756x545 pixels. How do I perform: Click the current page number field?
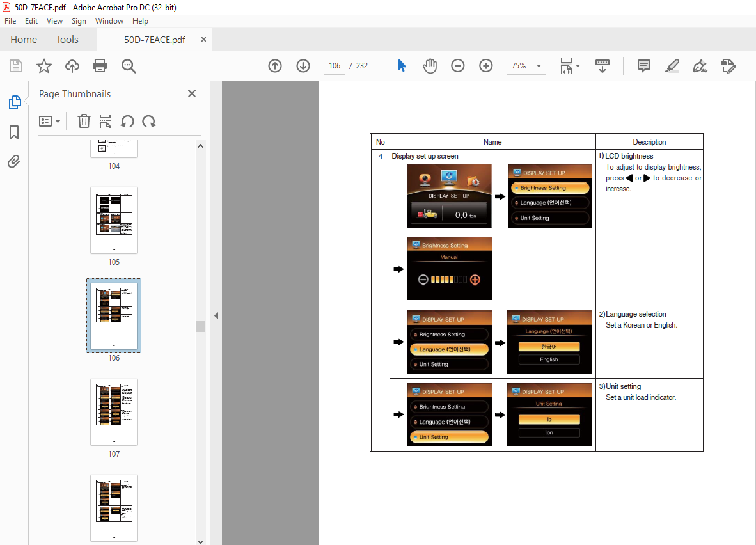335,66
